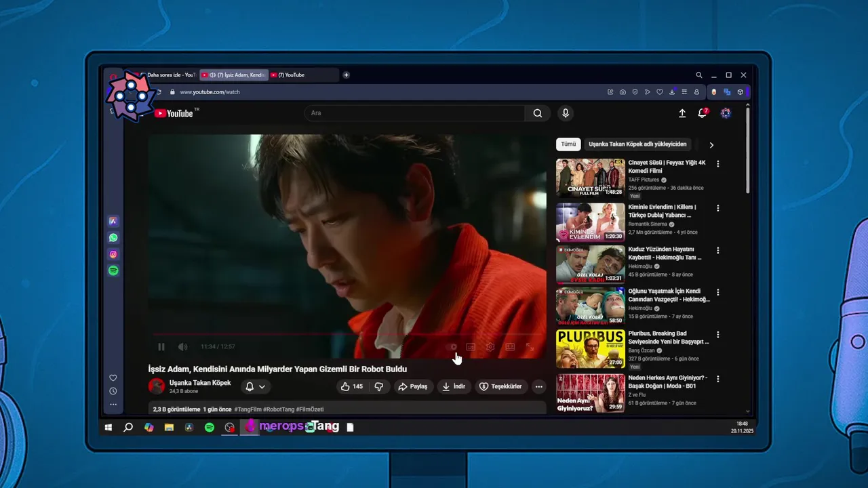This screenshot has width=868, height=488.
Task: Switch to the Daha sonra izle browser tab
Action: [x=167, y=75]
